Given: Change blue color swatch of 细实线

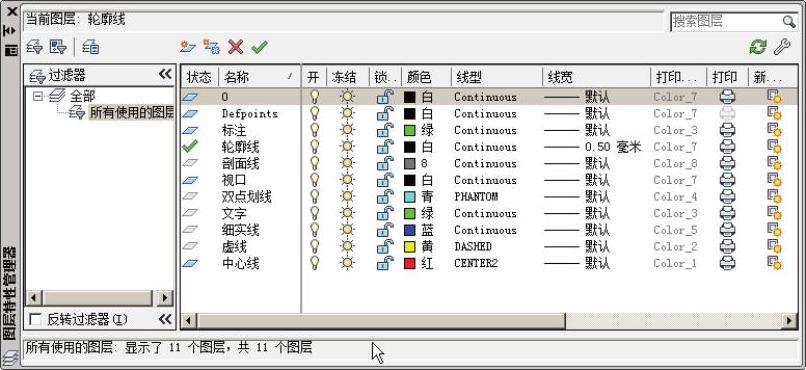Looking at the screenshot, I should pos(410,230).
